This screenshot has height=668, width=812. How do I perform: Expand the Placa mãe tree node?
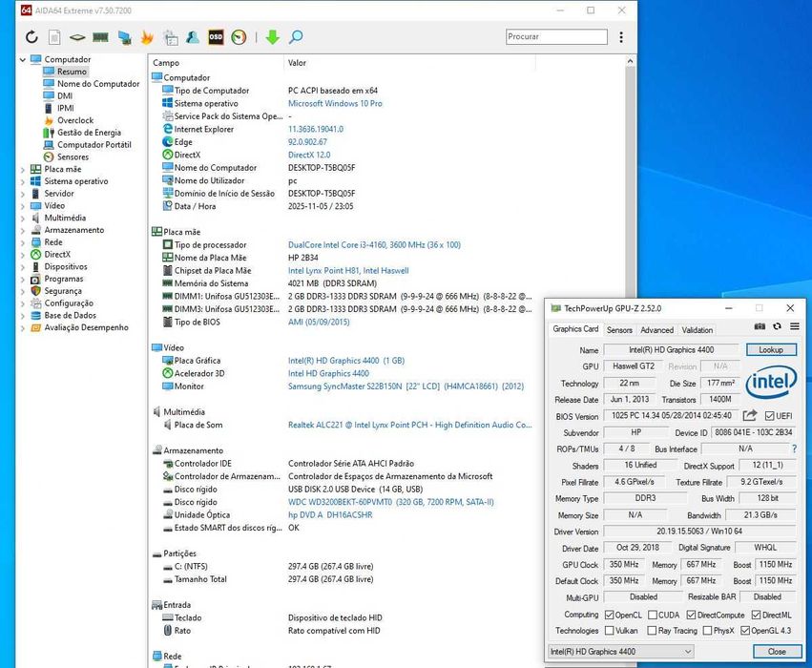23,169
